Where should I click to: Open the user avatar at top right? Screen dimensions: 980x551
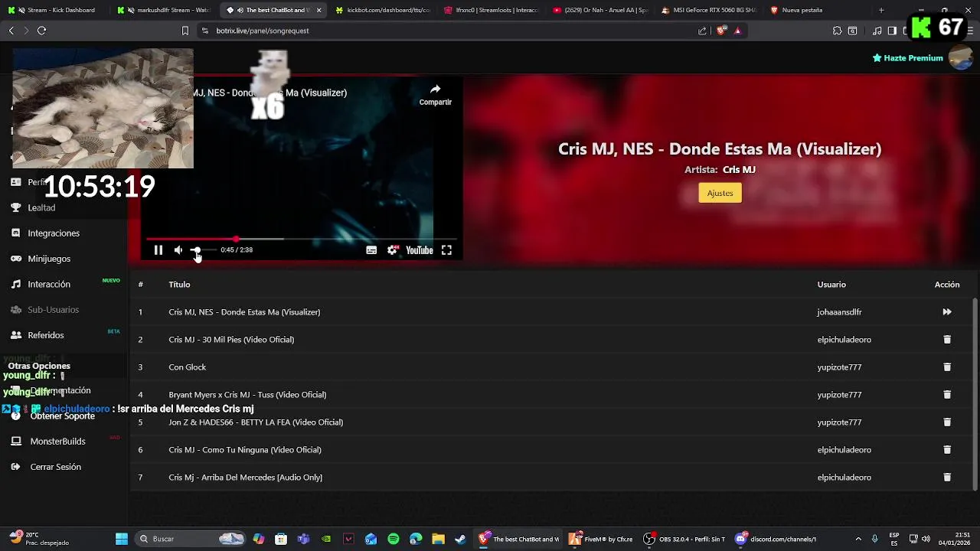961,57
